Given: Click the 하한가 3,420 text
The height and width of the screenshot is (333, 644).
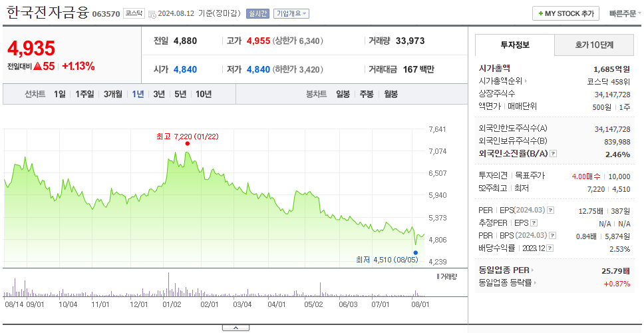Looking at the screenshot, I should (x=298, y=69).
